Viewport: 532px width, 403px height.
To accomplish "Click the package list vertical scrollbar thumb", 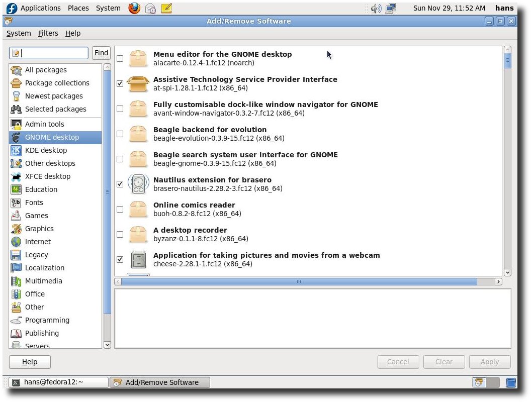I will tap(507, 60).
